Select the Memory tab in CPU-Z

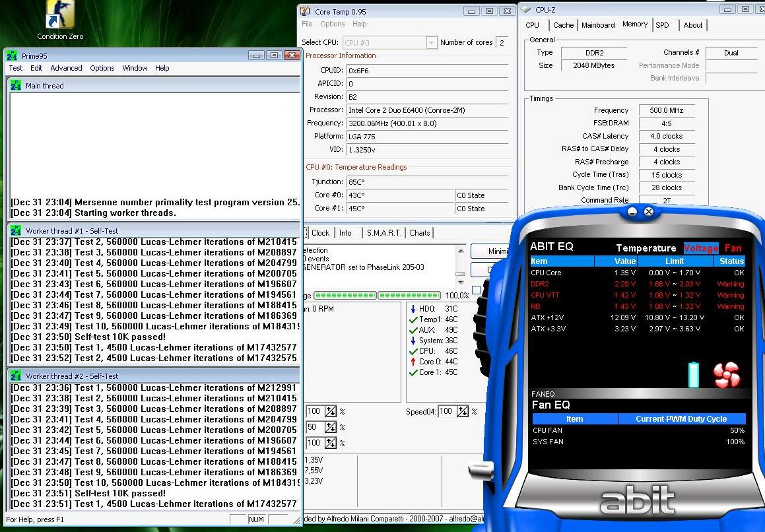pos(635,24)
